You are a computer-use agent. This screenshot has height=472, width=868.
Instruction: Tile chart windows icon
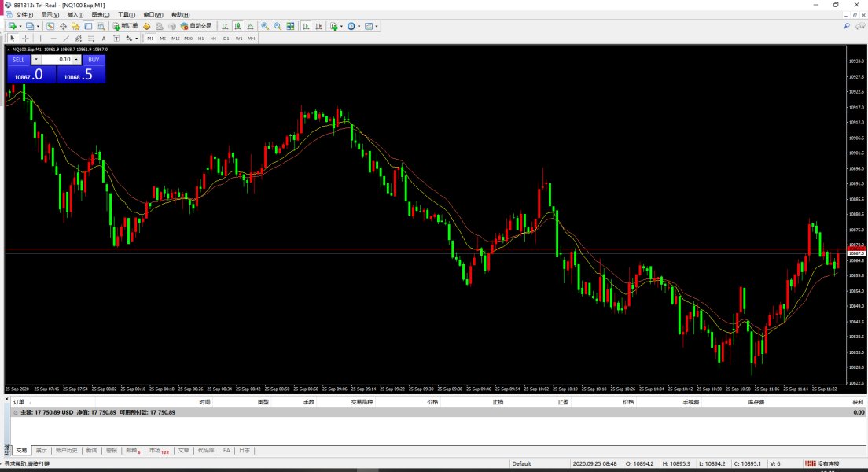coord(290,26)
